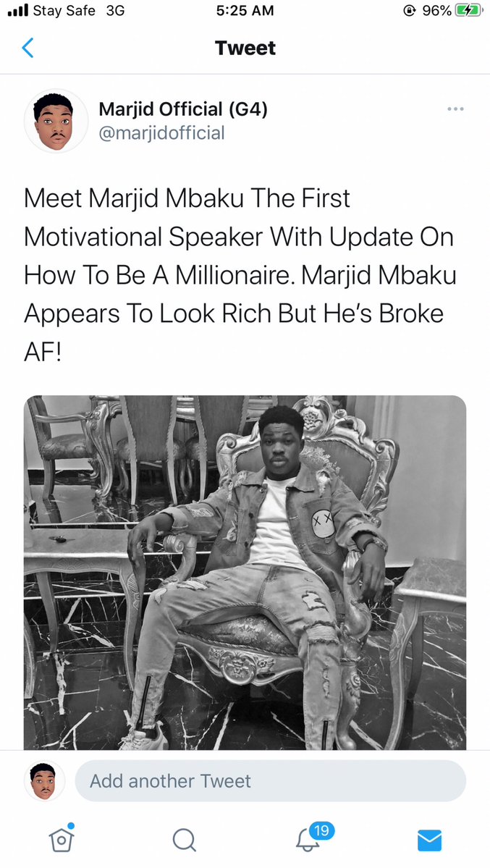The width and height of the screenshot is (490, 868).
Task: Tap the rotation lock status icon
Action: click(409, 11)
